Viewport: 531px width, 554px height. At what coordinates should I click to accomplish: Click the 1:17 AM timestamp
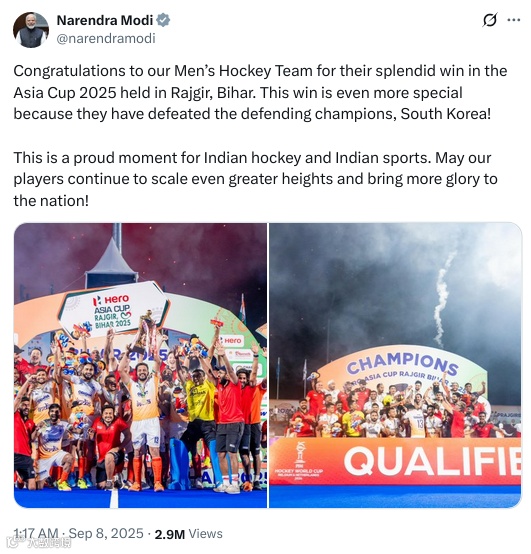(x=36, y=533)
